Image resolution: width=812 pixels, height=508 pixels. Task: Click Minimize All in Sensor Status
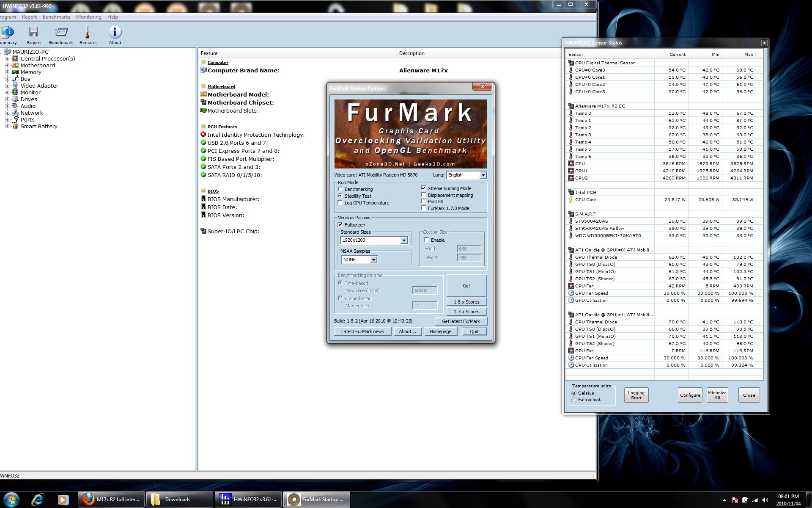[717, 395]
